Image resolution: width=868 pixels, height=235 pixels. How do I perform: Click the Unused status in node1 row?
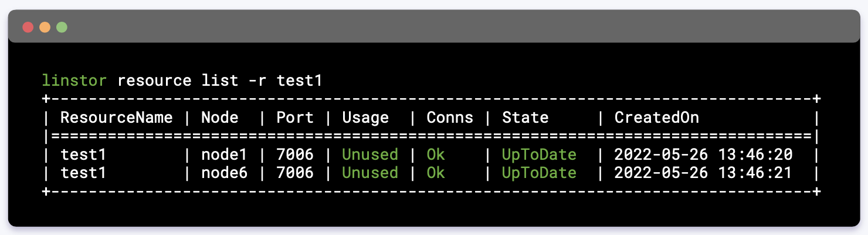[370, 155]
